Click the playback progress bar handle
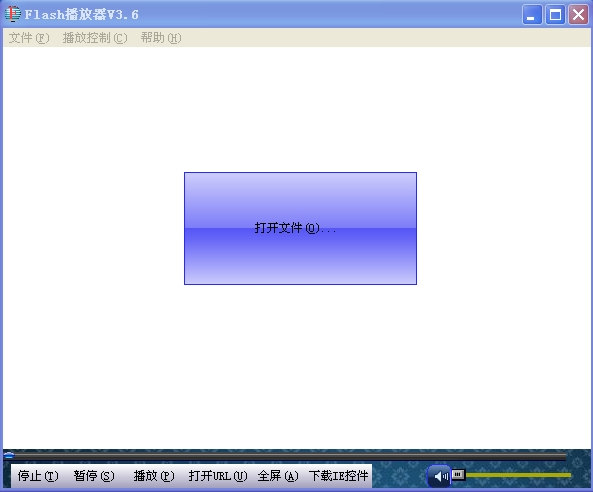Viewport: 593px width, 492px height. point(9,455)
